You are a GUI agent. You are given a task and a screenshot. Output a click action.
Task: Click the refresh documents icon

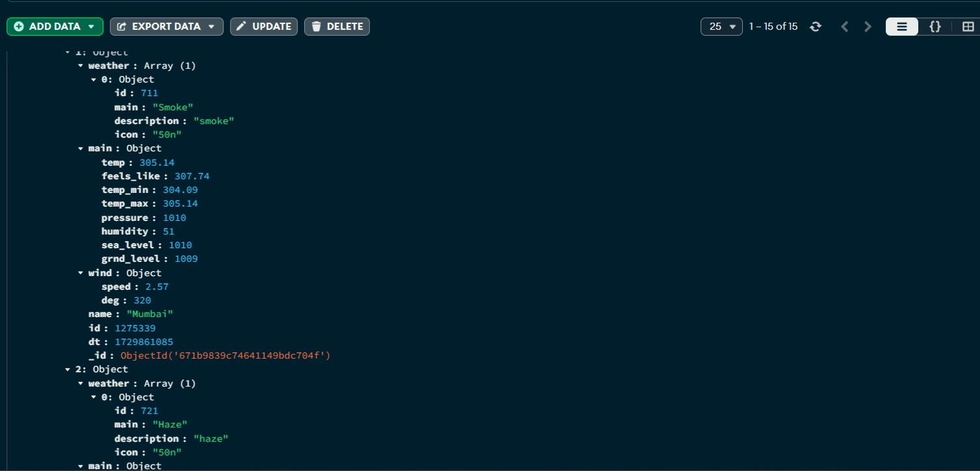[816, 27]
